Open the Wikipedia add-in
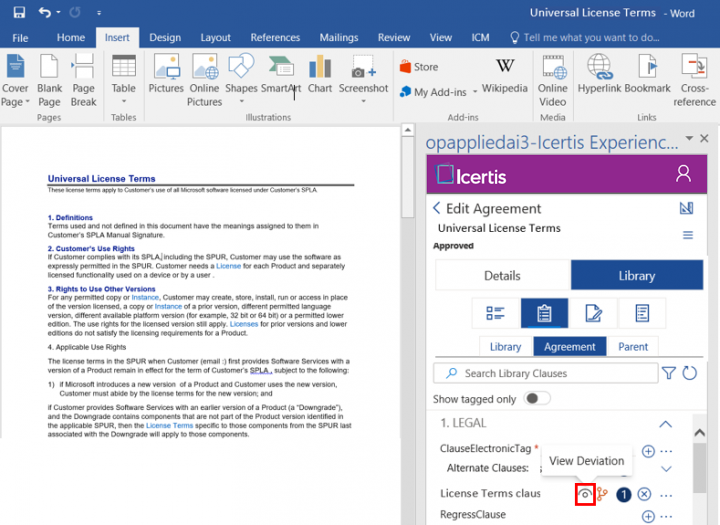720x525 pixels. click(x=505, y=76)
